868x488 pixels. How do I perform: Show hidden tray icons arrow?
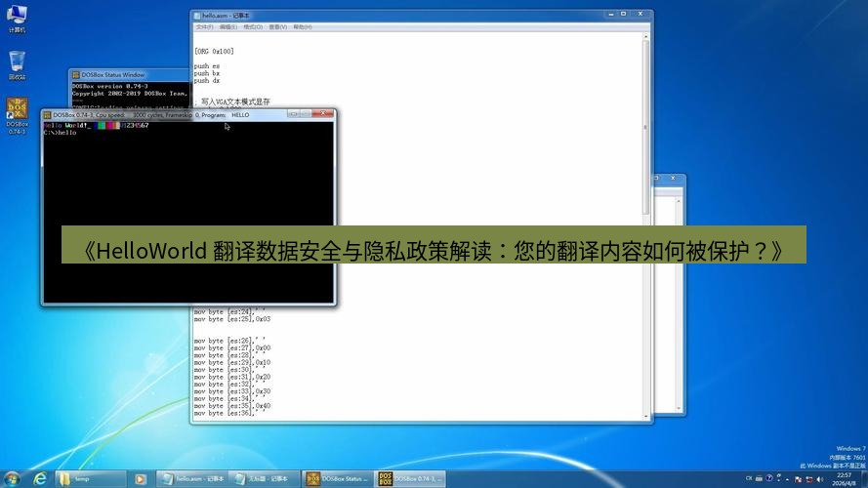point(787,479)
